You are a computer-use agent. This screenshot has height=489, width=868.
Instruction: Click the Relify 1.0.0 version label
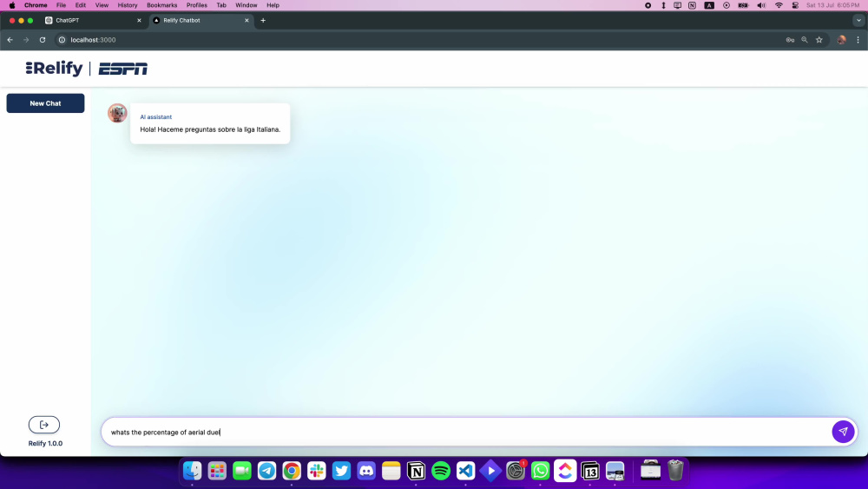pyautogui.click(x=45, y=444)
